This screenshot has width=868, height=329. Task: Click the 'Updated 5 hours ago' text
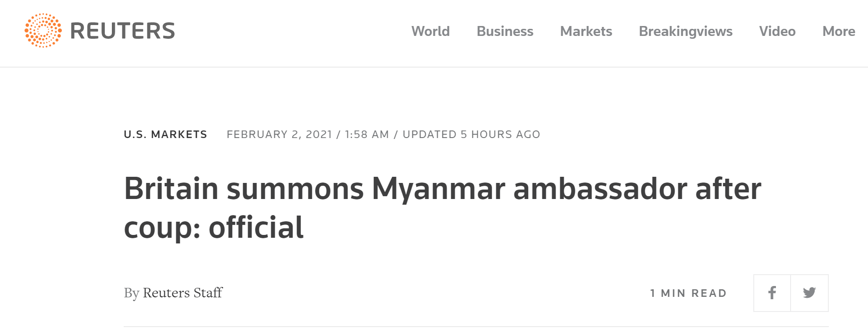tap(471, 135)
